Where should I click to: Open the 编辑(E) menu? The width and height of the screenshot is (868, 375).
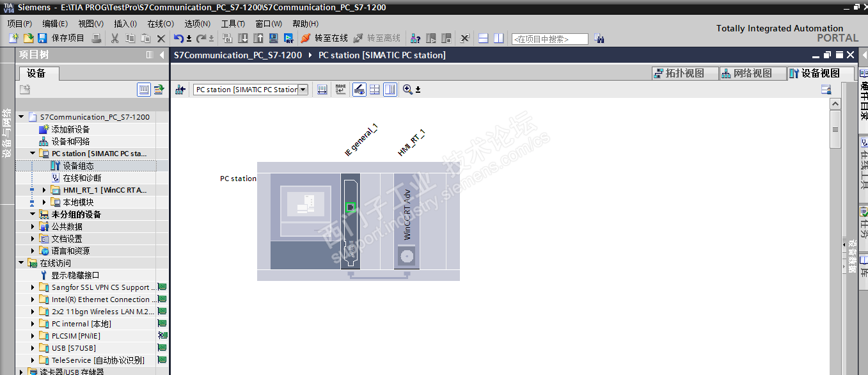pyautogui.click(x=55, y=24)
